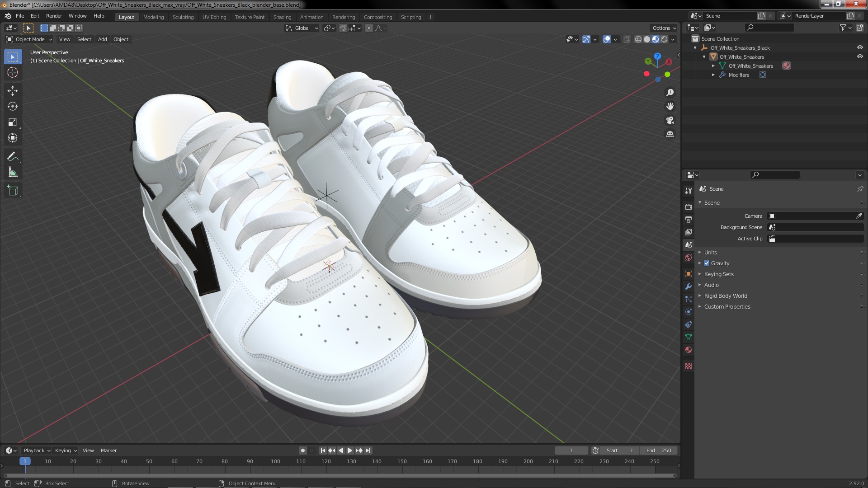Screen dimensions: 868x488
Task: Switch to rendered viewport shading
Action: point(664,39)
